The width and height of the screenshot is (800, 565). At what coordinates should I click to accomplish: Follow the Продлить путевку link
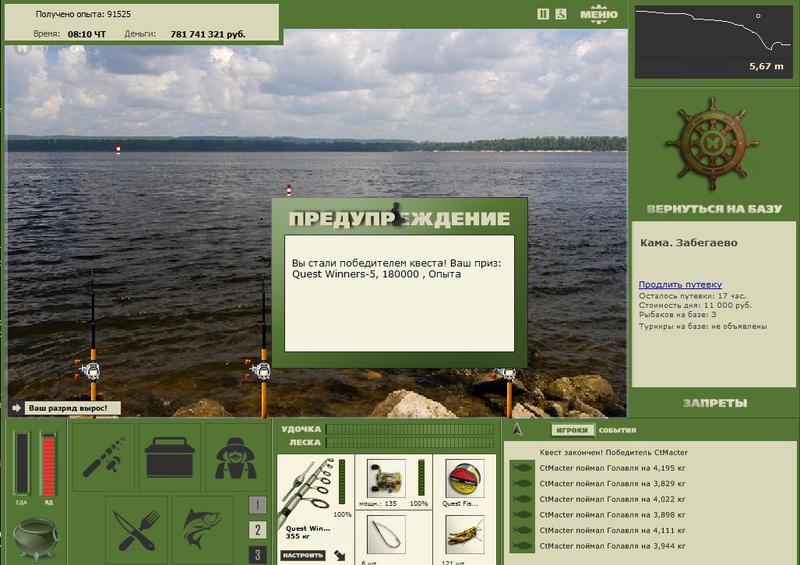[x=680, y=284]
